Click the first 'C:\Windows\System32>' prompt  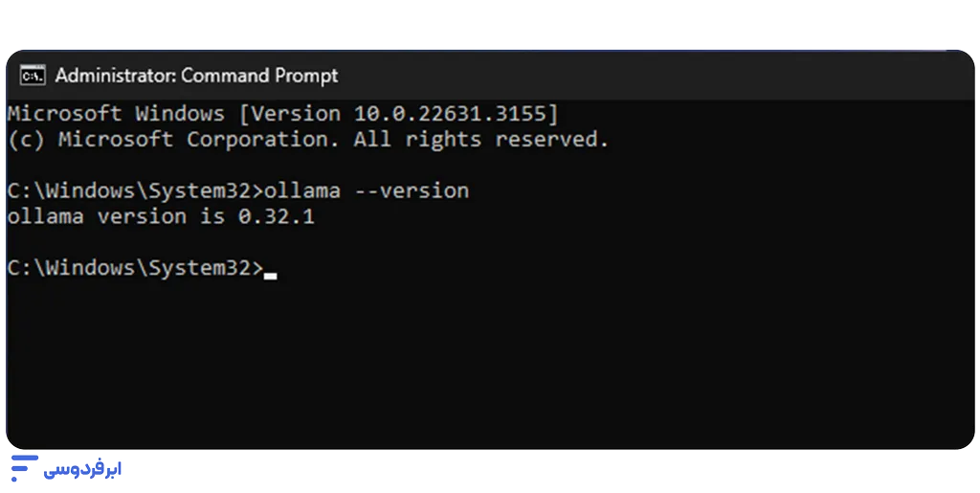135,190
